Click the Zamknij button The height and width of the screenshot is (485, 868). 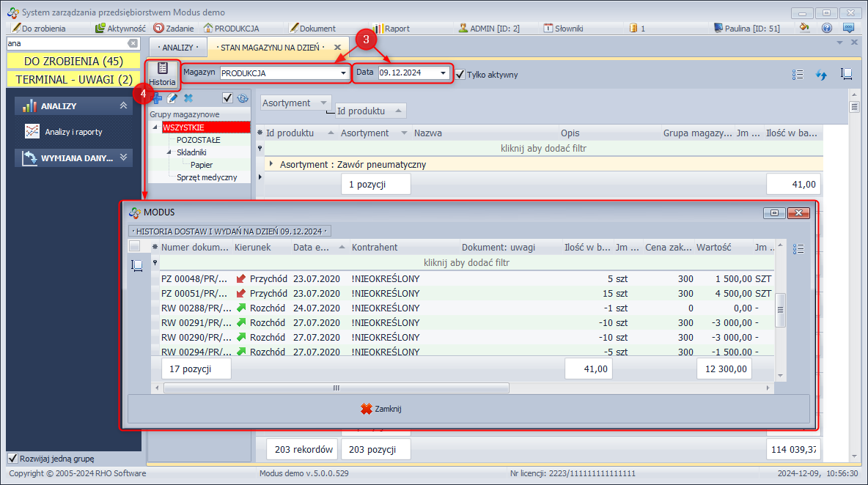coord(381,409)
